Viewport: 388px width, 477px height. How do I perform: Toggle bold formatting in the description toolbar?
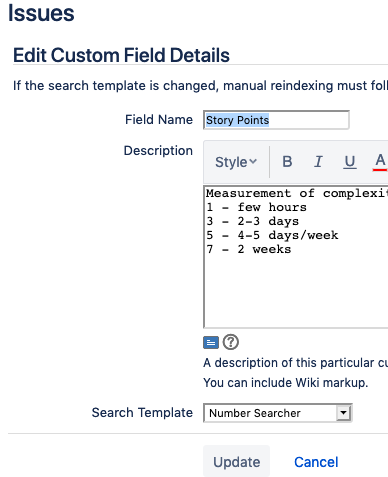[x=287, y=162]
